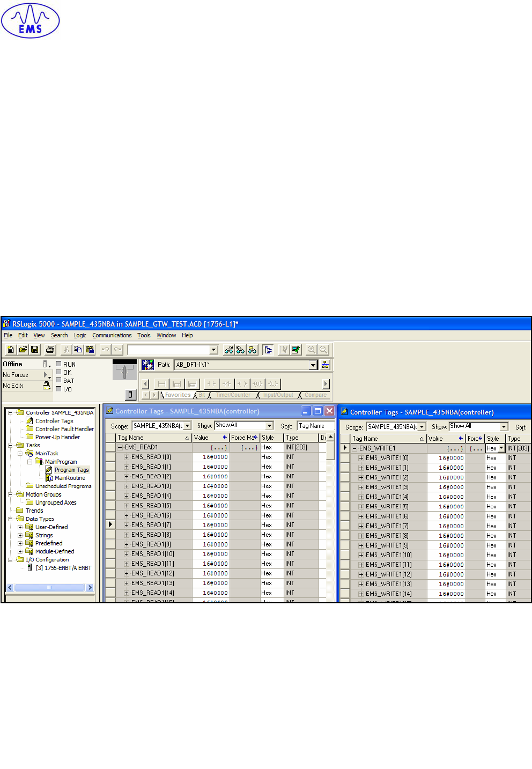Open the toolbar search combo dropdown
Screen dimensions: 532x769
point(213,350)
